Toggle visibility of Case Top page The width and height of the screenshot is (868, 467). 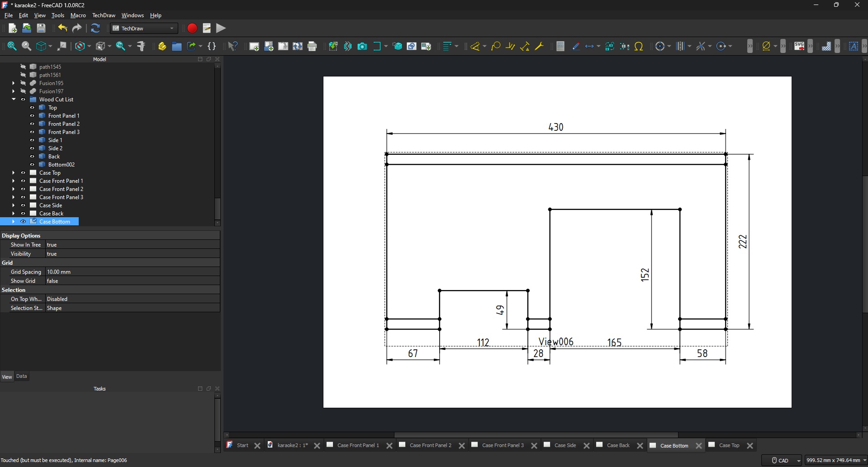coord(23,173)
